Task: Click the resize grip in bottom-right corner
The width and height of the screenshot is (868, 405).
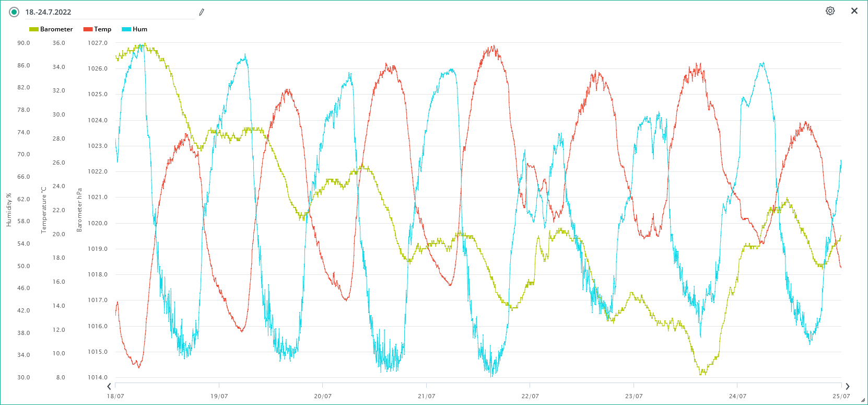Action: [863, 400]
